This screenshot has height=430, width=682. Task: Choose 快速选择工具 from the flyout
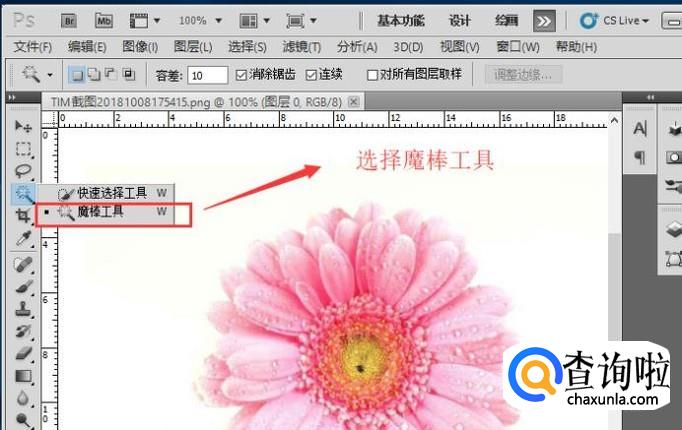click(105, 193)
